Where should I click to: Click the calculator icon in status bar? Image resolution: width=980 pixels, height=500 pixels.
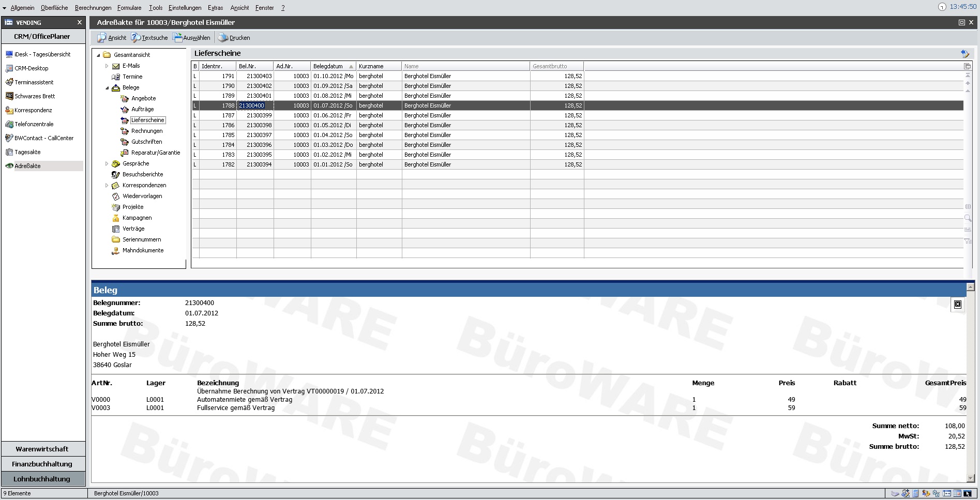tap(916, 493)
